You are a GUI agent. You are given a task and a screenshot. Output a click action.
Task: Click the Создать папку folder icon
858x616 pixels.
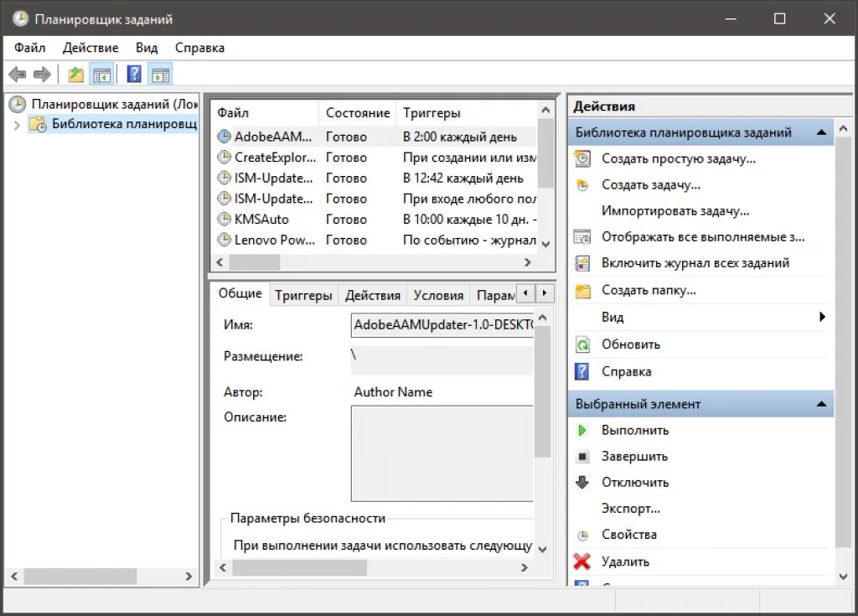[583, 290]
